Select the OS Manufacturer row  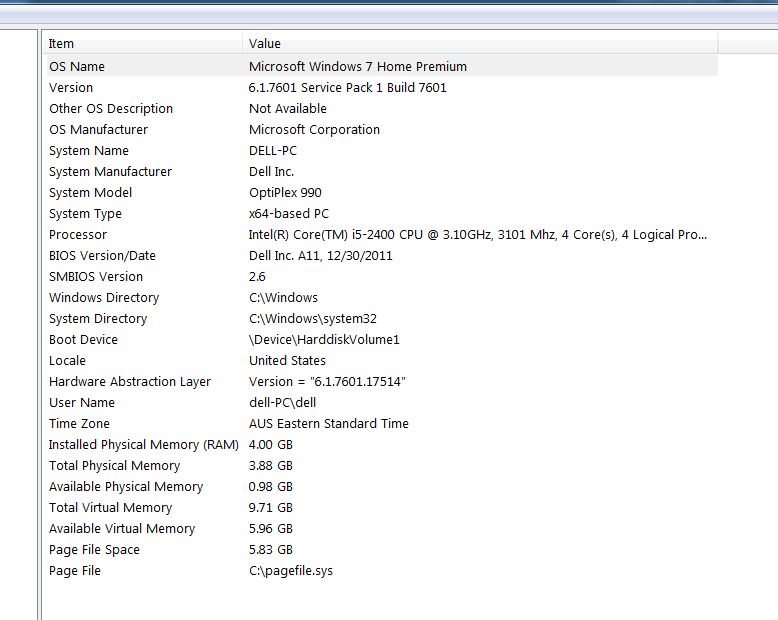tap(382, 129)
